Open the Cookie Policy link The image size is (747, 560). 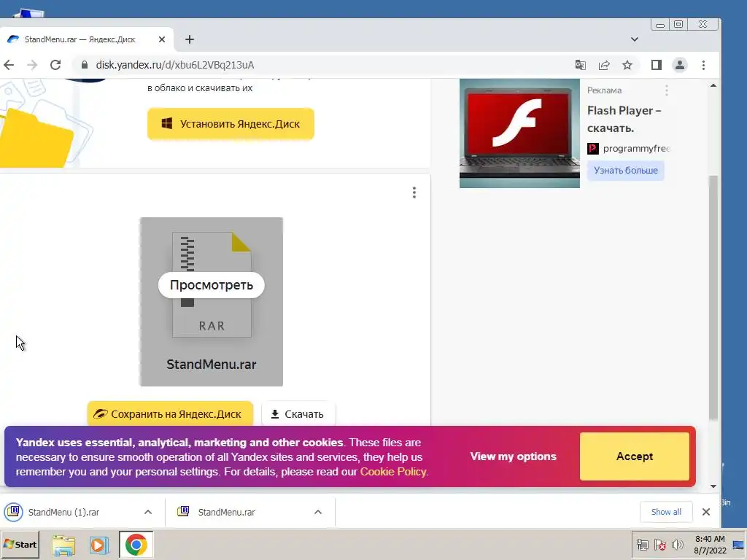[392, 472]
